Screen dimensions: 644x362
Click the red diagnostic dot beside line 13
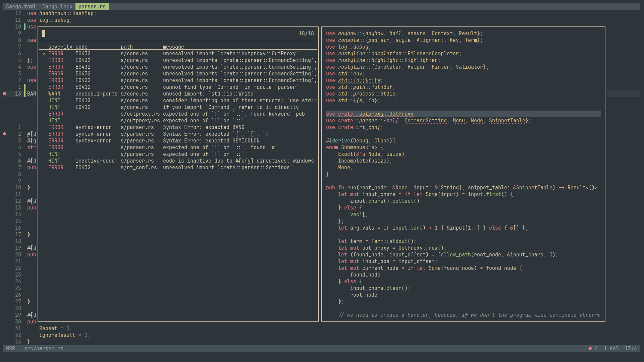(x=5, y=94)
